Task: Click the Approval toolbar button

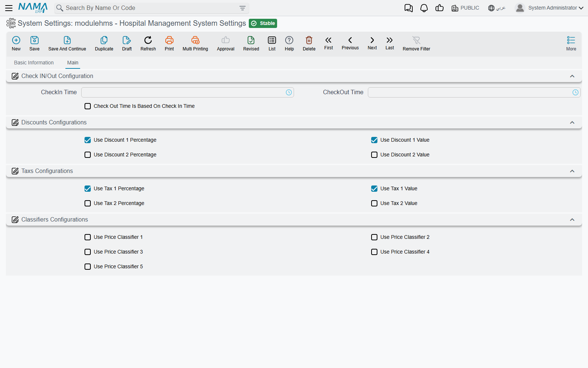Action: (226, 43)
